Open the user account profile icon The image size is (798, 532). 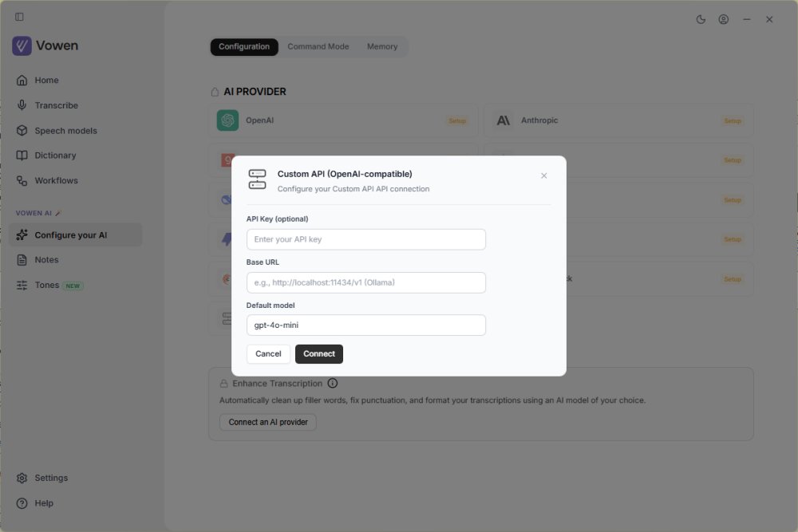723,19
